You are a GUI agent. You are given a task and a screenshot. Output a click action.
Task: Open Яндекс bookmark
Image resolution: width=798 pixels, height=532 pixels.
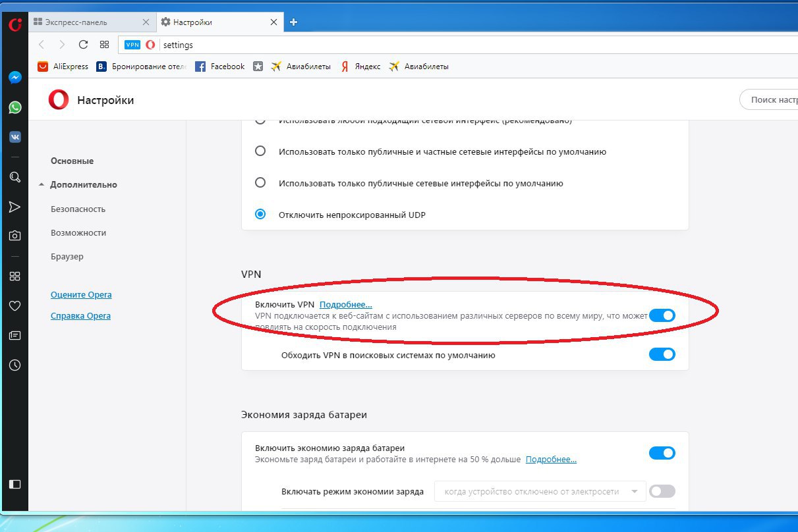pyautogui.click(x=360, y=66)
